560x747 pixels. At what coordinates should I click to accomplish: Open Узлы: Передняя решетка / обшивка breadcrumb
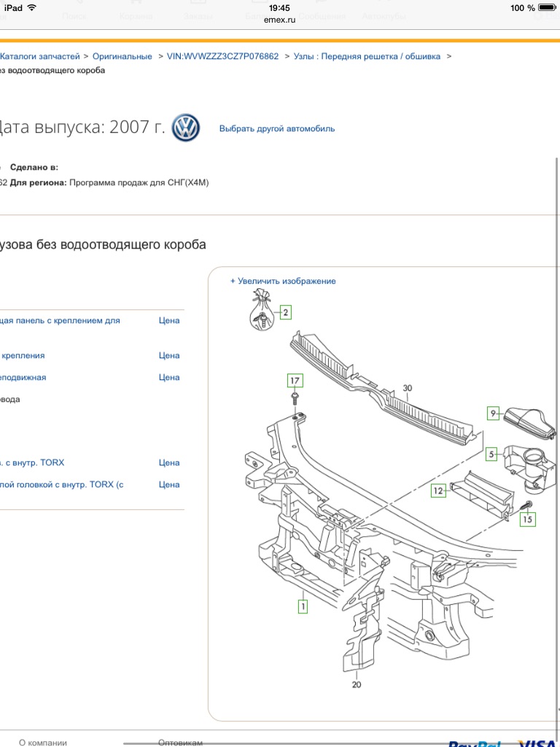367,56
